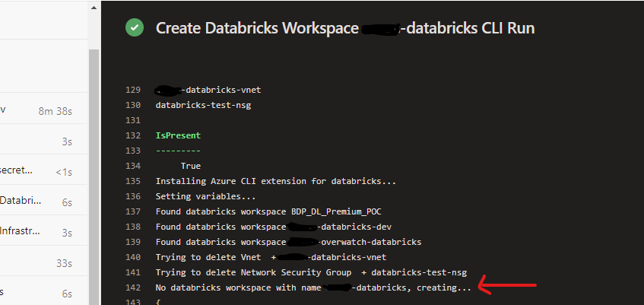Click the 'No databricks workspace with name' line
Screen dimensions: 644x305
[313, 288]
